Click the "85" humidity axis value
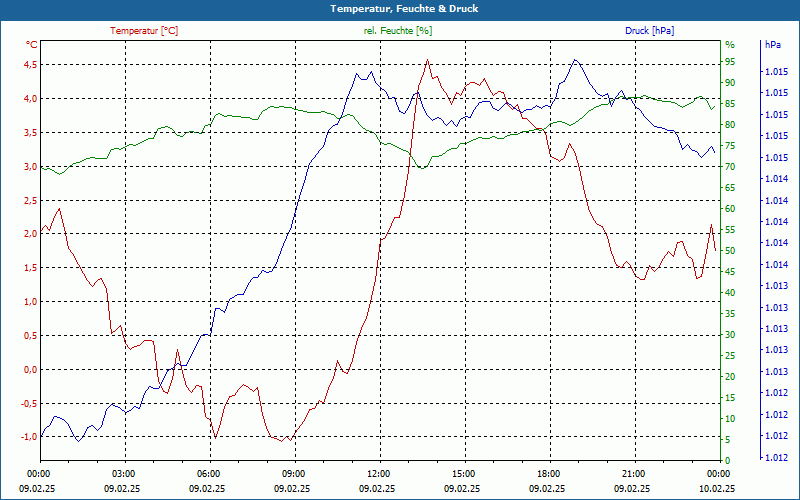This screenshot has width=800, height=500. click(x=730, y=104)
